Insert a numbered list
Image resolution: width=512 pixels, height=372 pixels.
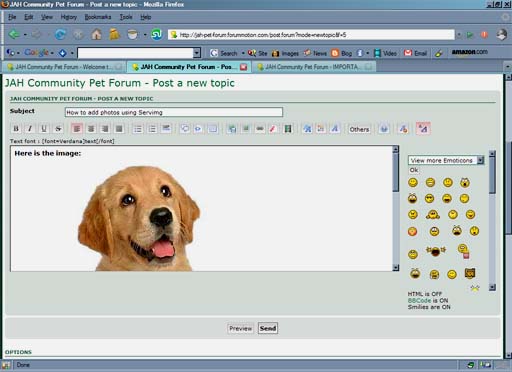[152, 129]
